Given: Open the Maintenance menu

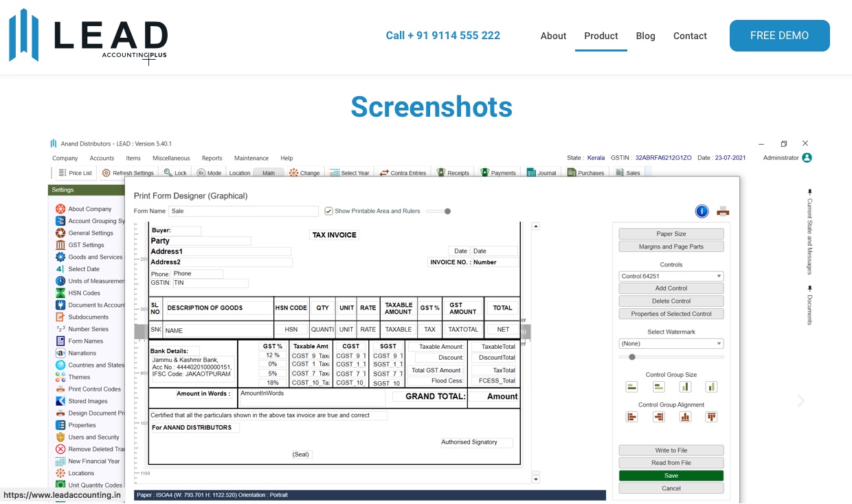Looking at the screenshot, I should pos(251,159).
